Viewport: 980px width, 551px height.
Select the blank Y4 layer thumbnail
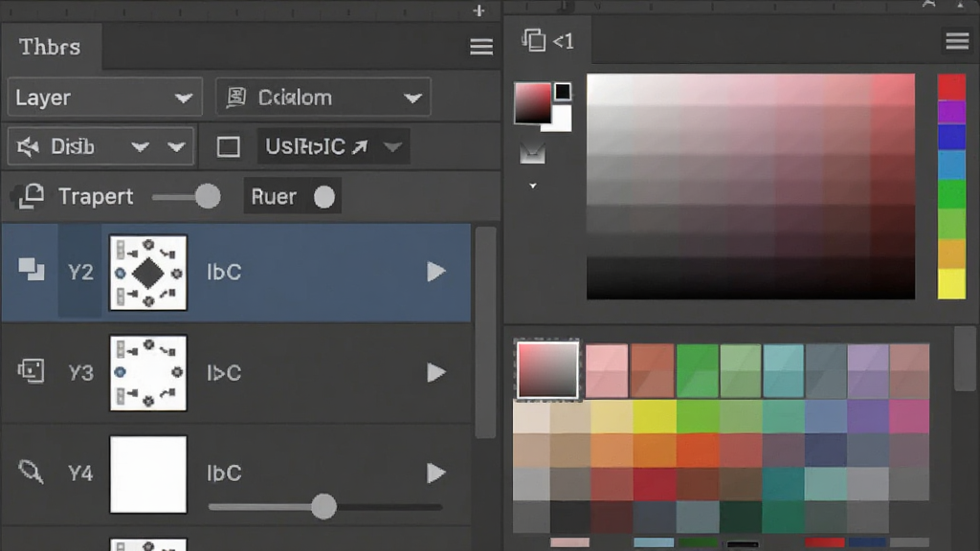coord(148,474)
